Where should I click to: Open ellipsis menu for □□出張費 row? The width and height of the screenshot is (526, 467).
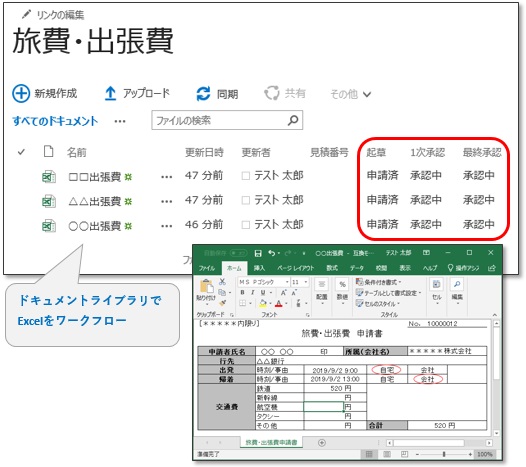[x=167, y=177]
